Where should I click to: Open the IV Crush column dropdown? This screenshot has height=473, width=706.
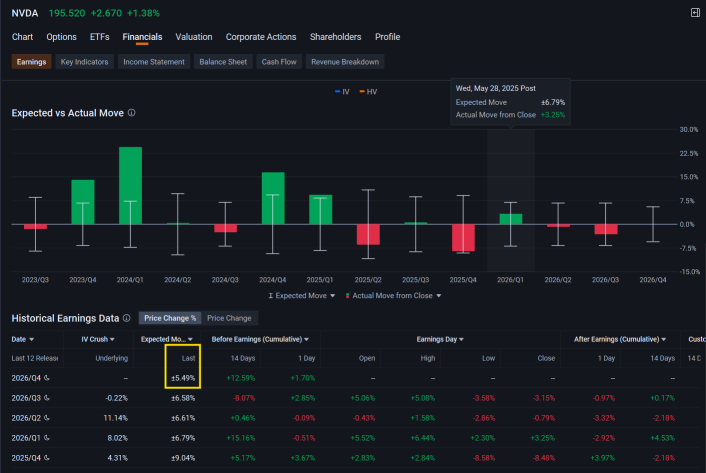[112, 339]
